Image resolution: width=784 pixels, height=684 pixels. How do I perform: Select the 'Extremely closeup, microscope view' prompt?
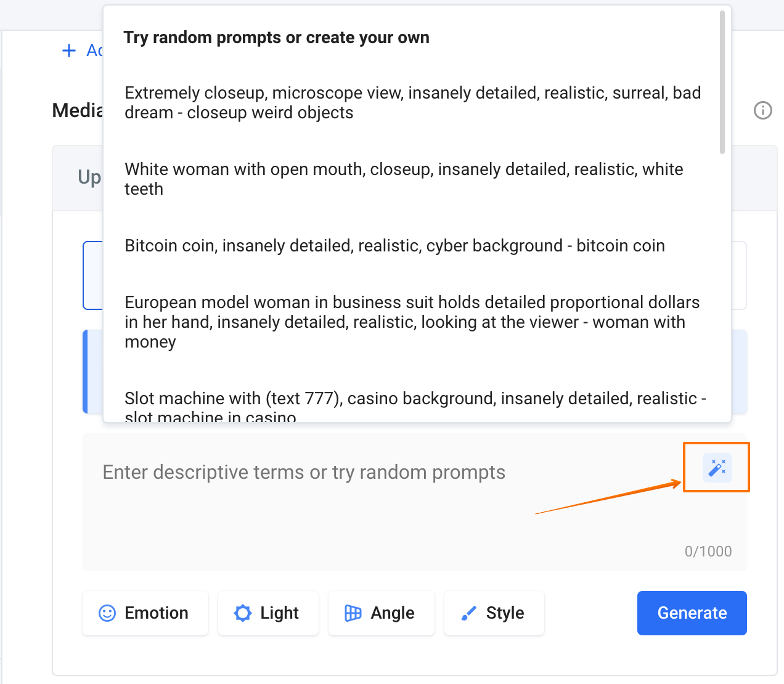click(412, 103)
